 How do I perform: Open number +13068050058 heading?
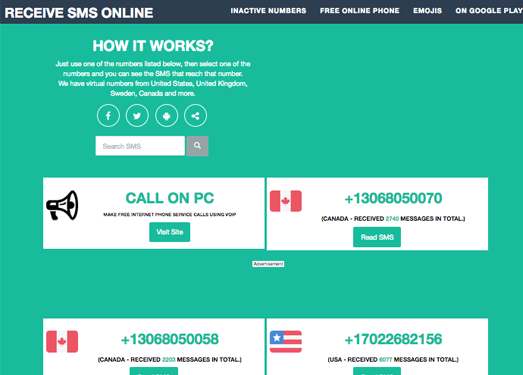tap(170, 339)
